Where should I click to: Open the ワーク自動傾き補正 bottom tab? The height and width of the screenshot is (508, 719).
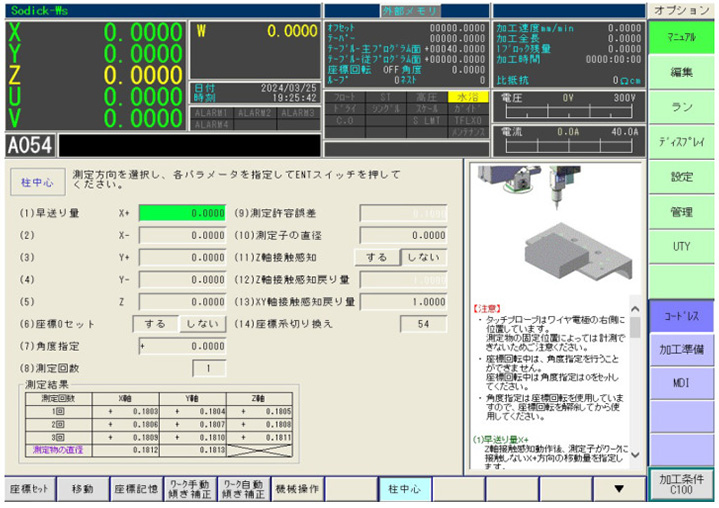[x=243, y=489]
